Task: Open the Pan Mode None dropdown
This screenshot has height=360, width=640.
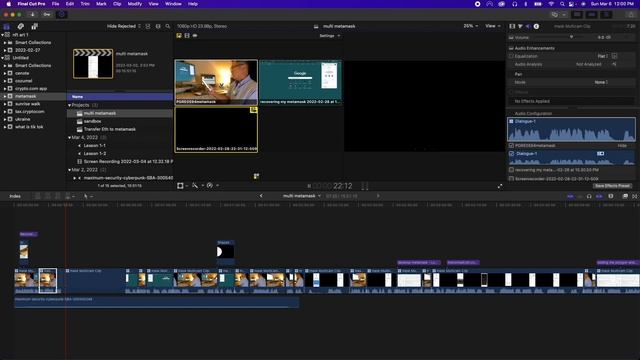Action: click(601, 82)
